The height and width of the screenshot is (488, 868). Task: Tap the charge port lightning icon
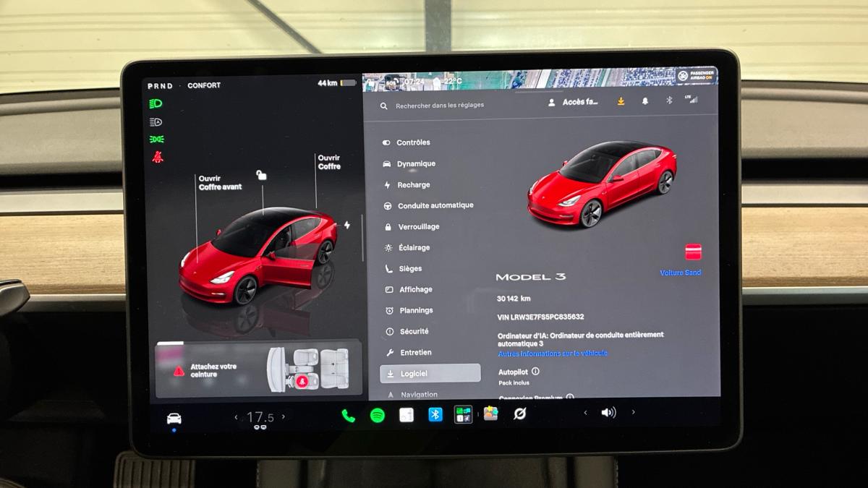346,225
